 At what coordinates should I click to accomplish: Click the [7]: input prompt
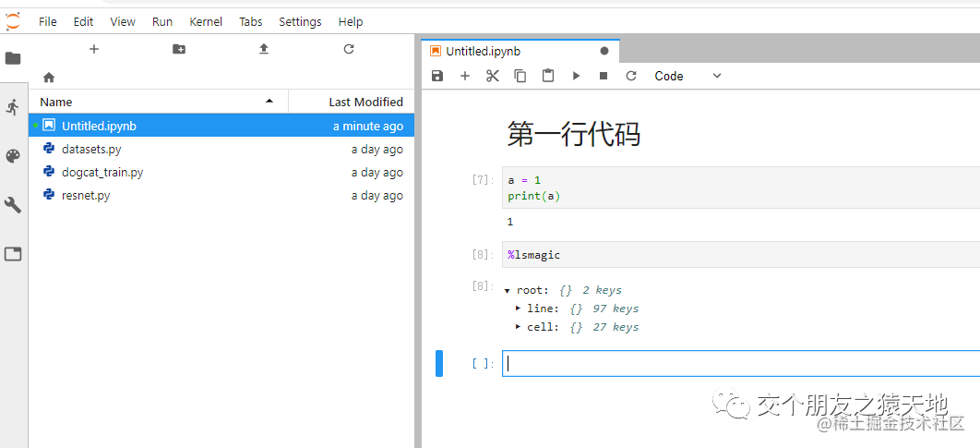pyautogui.click(x=484, y=180)
